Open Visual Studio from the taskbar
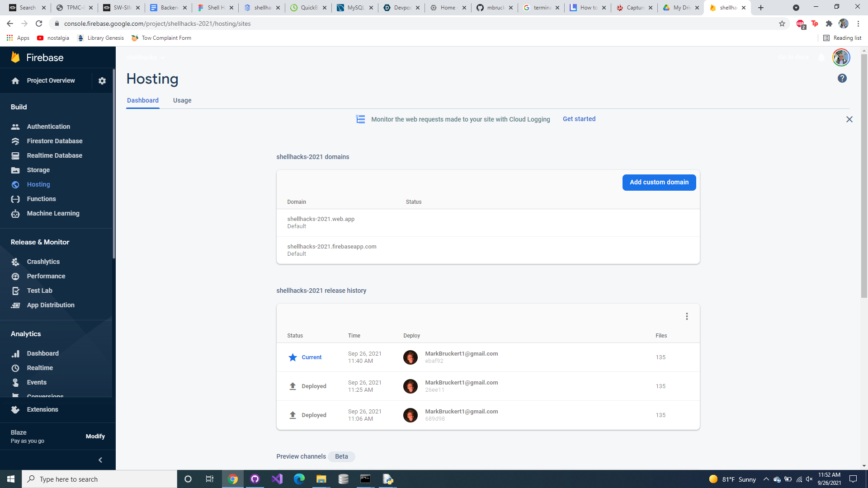The image size is (868, 488). [x=277, y=479]
